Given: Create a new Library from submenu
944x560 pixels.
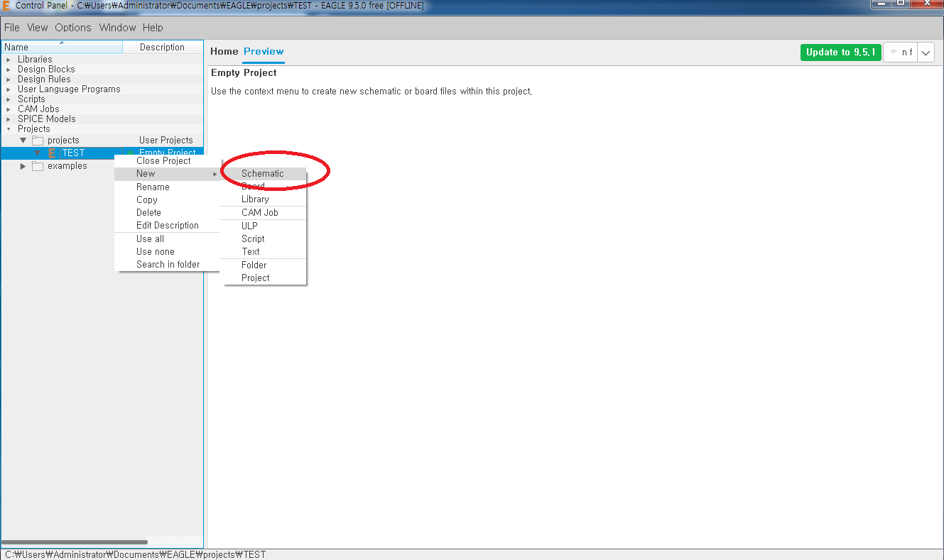Looking at the screenshot, I should 264,199.
